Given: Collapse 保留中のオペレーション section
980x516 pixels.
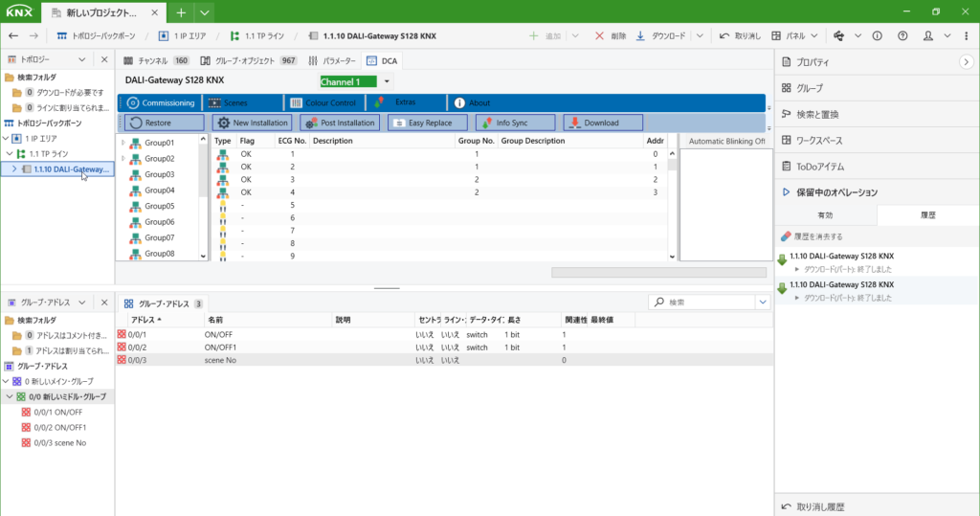Looking at the screenshot, I should click(787, 192).
